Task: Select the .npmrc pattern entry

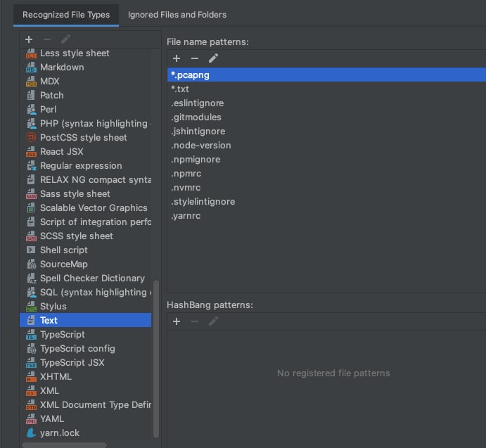Action: (186, 174)
